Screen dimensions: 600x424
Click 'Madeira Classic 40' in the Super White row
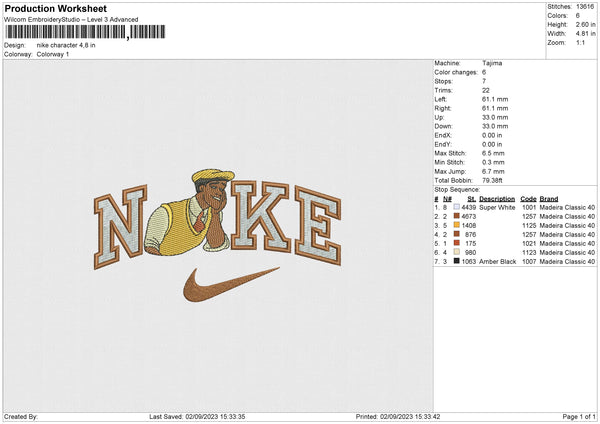567,207
